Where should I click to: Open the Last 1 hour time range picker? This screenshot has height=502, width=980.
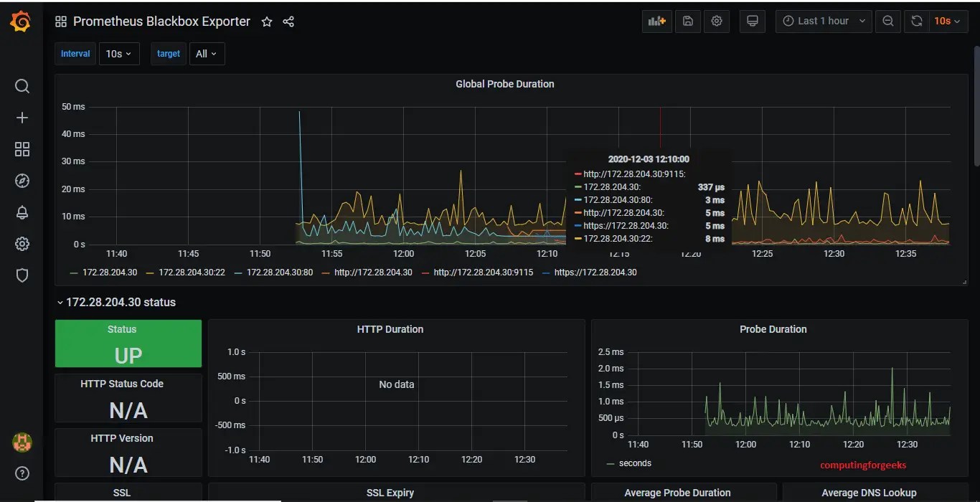823,21
